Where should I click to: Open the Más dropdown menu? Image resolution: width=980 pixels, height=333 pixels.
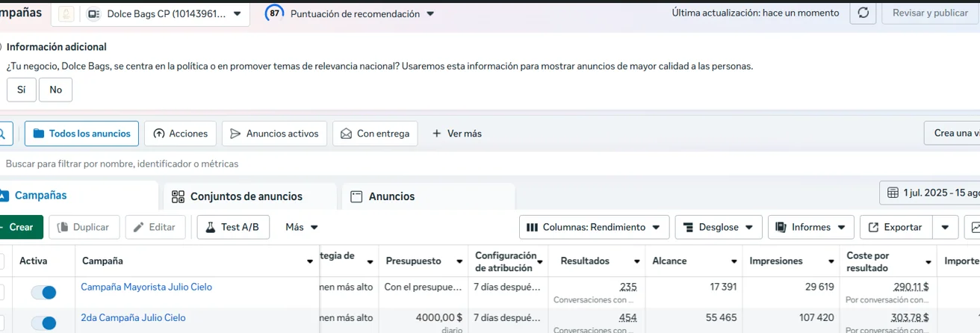[x=302, y=227]
